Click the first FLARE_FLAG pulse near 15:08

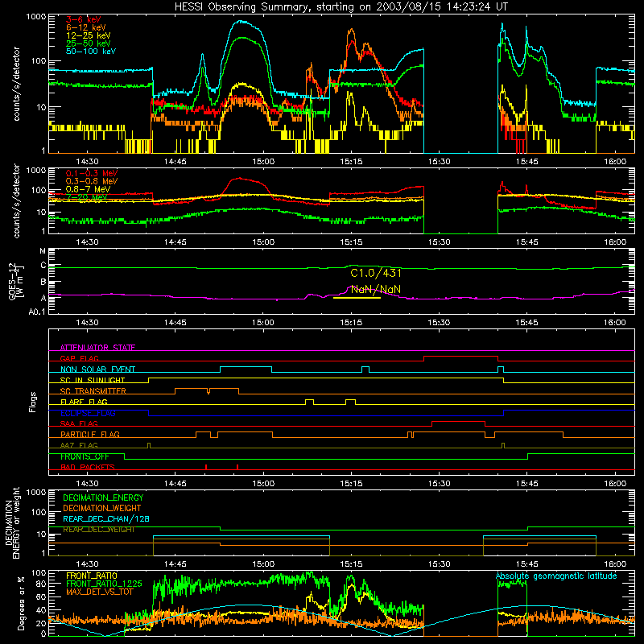pos(310,402)
